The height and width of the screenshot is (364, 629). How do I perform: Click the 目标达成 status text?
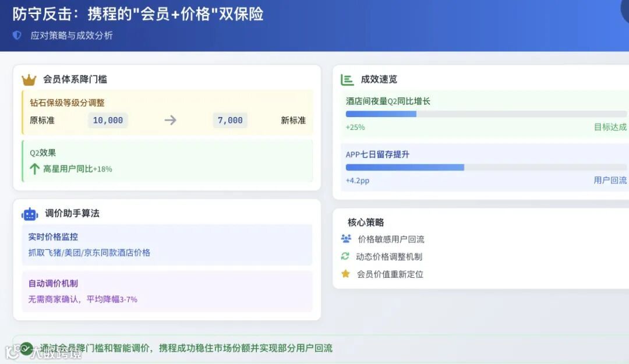(610, 127)
